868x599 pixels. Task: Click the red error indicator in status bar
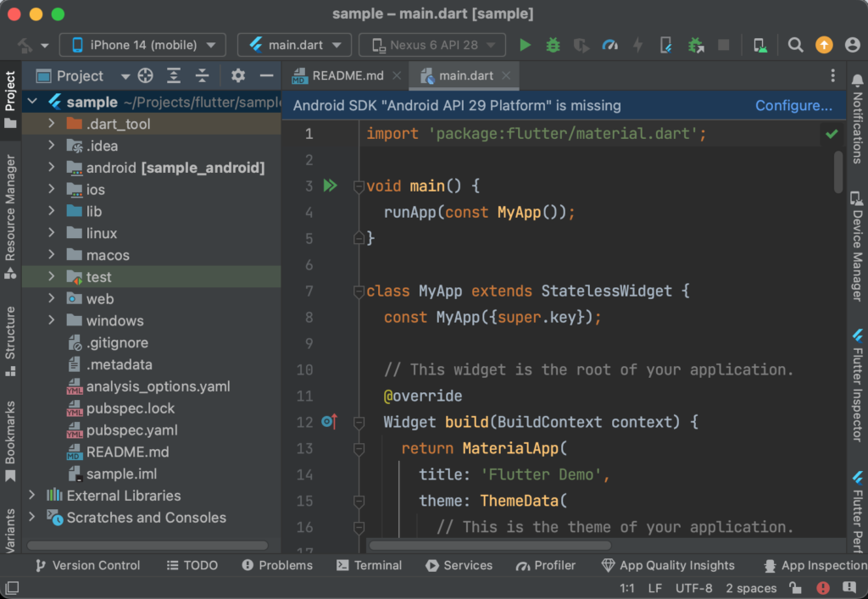(x=823, y=587)
